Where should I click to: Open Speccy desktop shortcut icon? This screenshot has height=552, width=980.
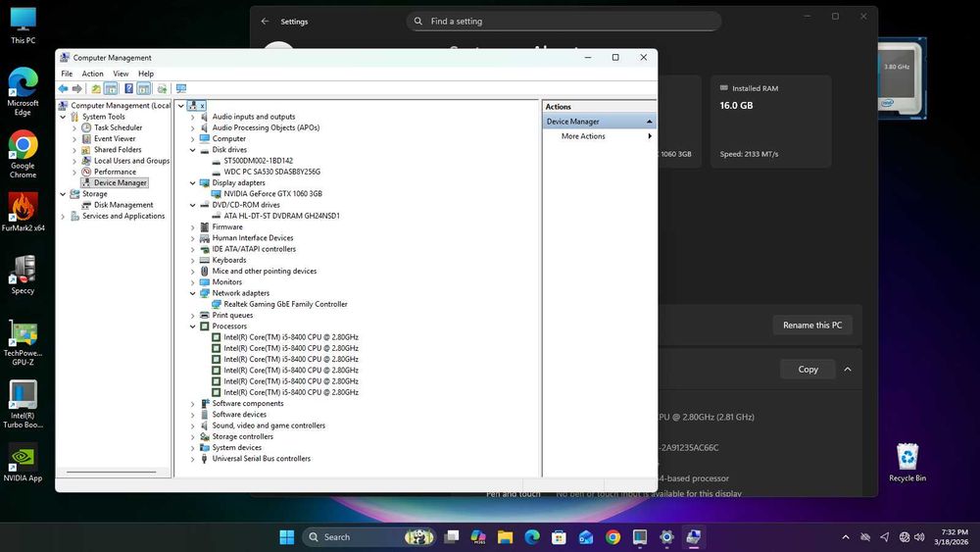(24, 275)
